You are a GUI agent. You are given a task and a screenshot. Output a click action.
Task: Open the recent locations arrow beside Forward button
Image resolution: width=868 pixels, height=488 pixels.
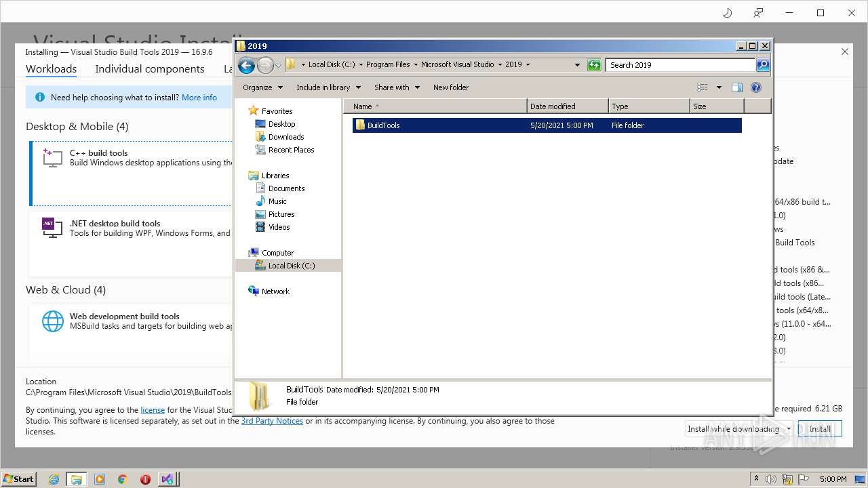[278, 65]
